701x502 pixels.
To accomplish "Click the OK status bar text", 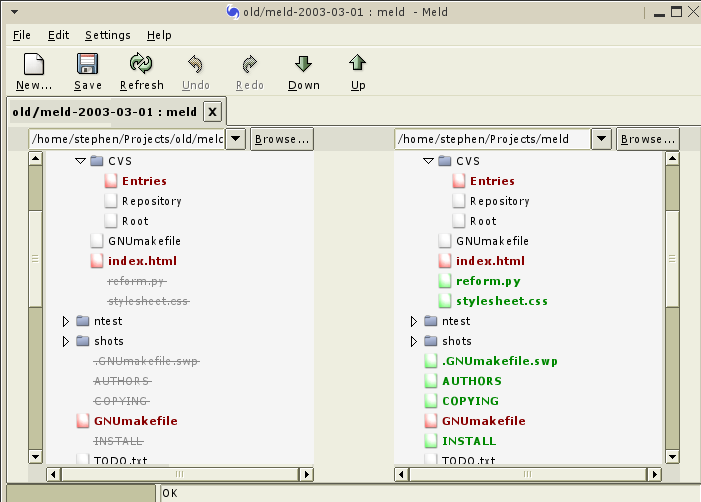I will 170,493.
